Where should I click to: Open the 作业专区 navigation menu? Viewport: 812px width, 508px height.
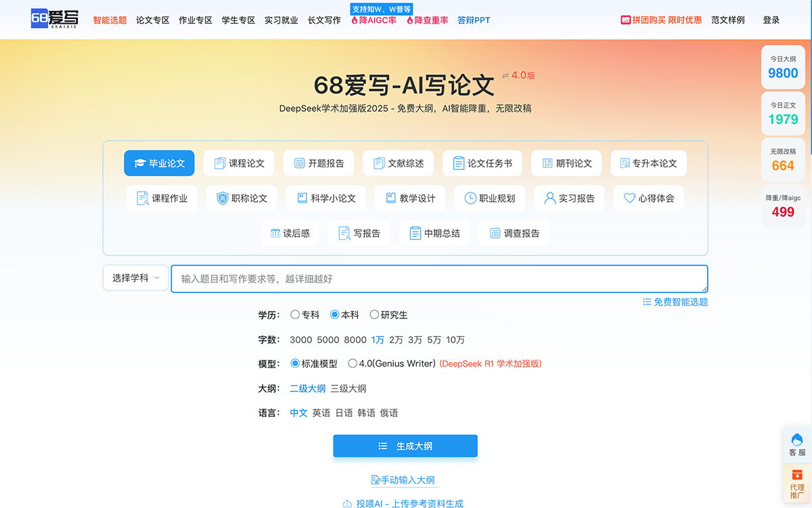pyautogui.click(x=195, y=20)
